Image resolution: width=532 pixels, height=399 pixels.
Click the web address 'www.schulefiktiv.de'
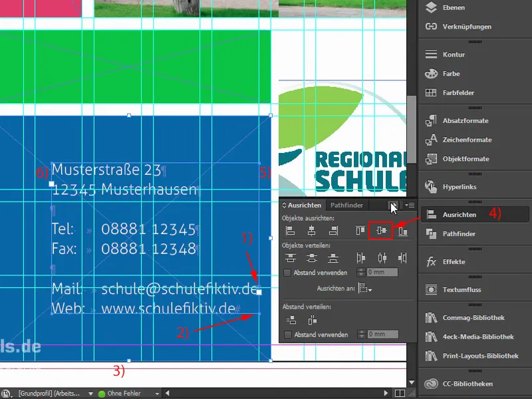point(168,309)
